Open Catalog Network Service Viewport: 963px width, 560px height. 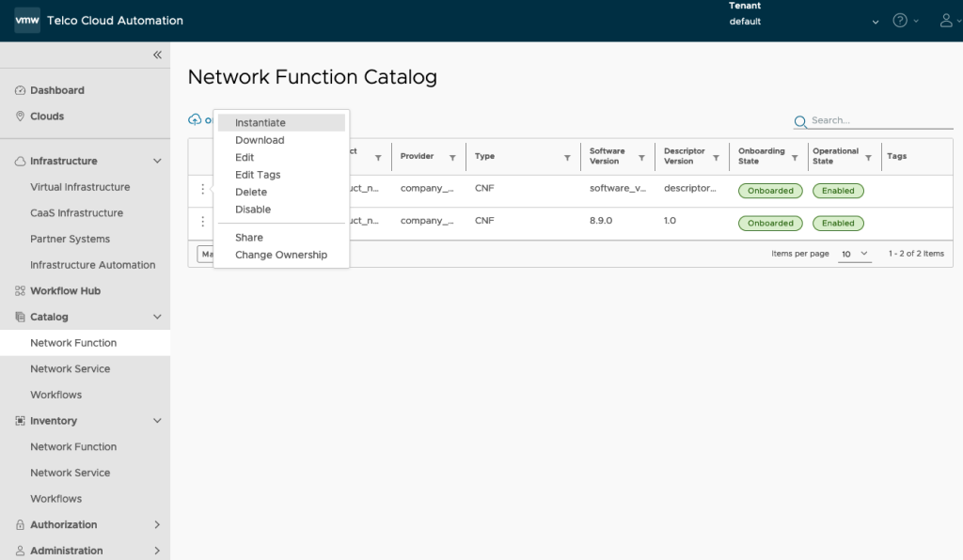[x=70, y=368]
